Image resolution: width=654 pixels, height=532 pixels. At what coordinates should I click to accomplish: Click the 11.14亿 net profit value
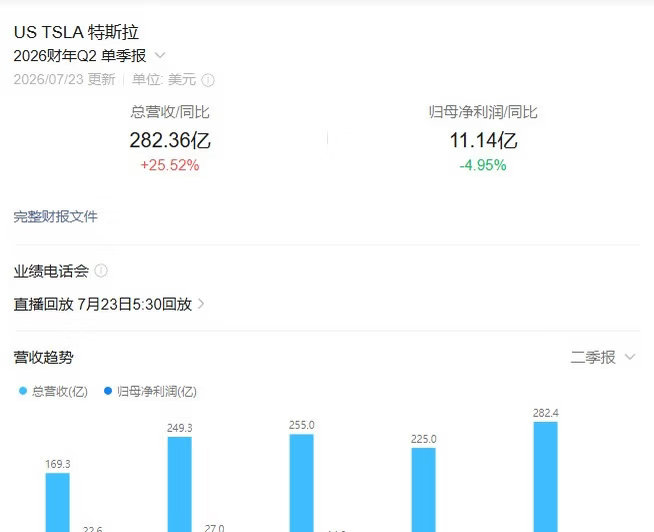pos(483,140)
